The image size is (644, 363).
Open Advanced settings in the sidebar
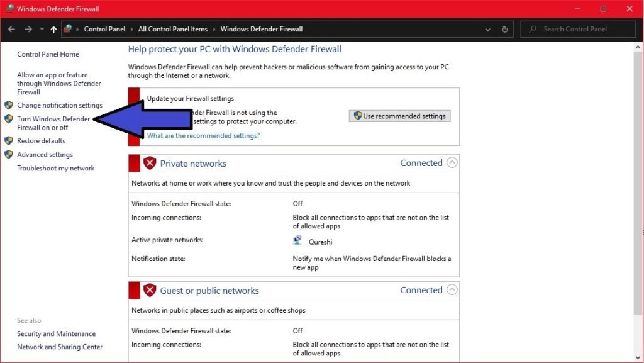(x=45, y=154)
